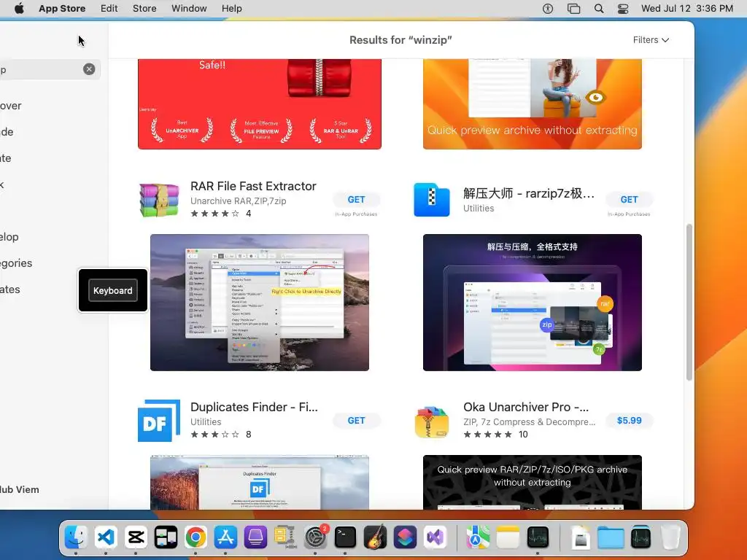Open Spotlight search in menu bar
747x560 pixels.
[x=599, y=9]
